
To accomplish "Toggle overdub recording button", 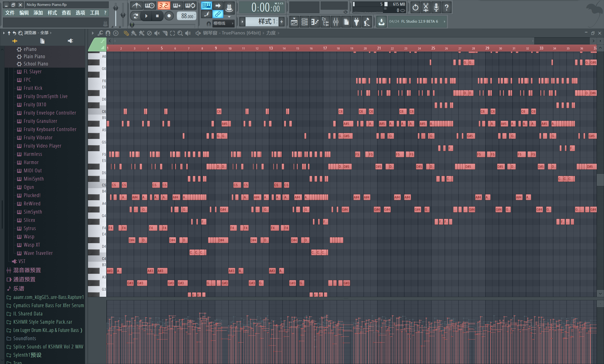I will [176, 5].
